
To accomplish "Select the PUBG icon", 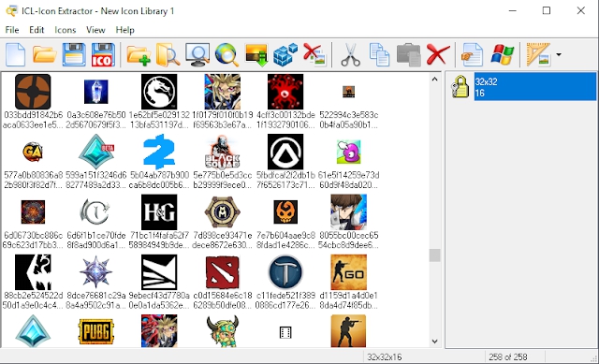I will 95,331.
